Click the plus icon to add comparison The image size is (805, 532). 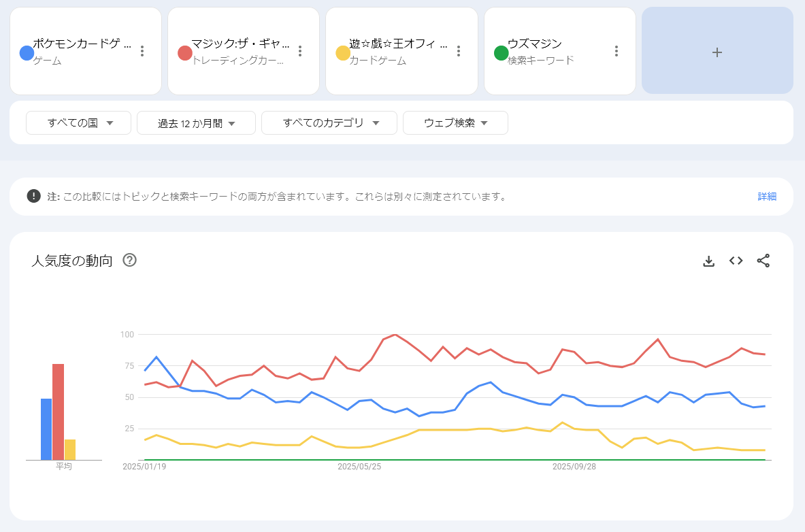pos(717,52)
